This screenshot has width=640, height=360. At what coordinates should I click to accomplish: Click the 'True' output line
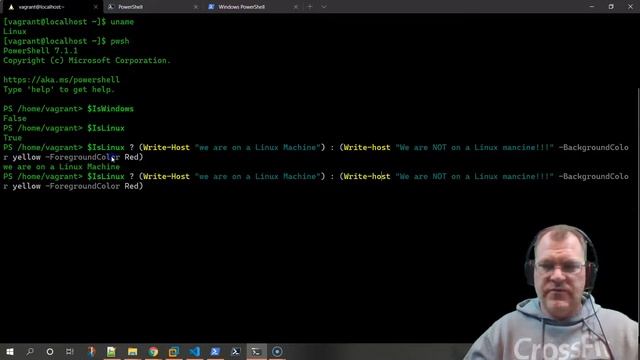(12, 138)
